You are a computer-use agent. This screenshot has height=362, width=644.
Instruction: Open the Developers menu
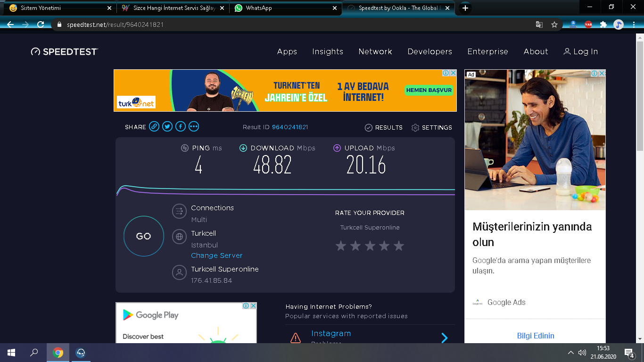pyautogui.click(x=430, y=51)
